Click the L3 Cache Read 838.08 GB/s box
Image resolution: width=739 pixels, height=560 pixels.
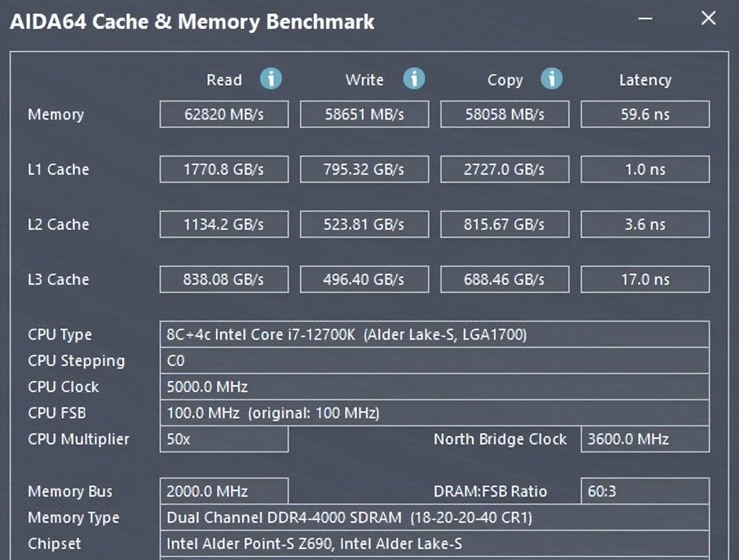point(224,279)
